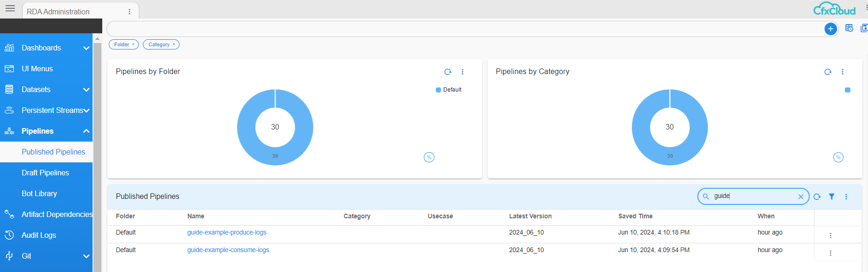Image resolution: width=868 pixels, height=272 pixels.
Task: Open the Published Pipelines filter icon
Action: coord(831,197)
